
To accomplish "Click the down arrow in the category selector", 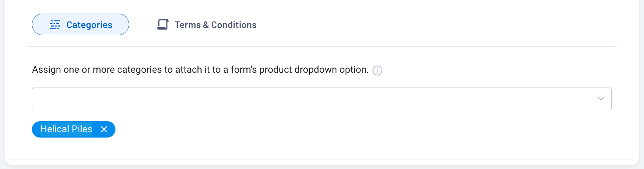I will coord(601,99).
